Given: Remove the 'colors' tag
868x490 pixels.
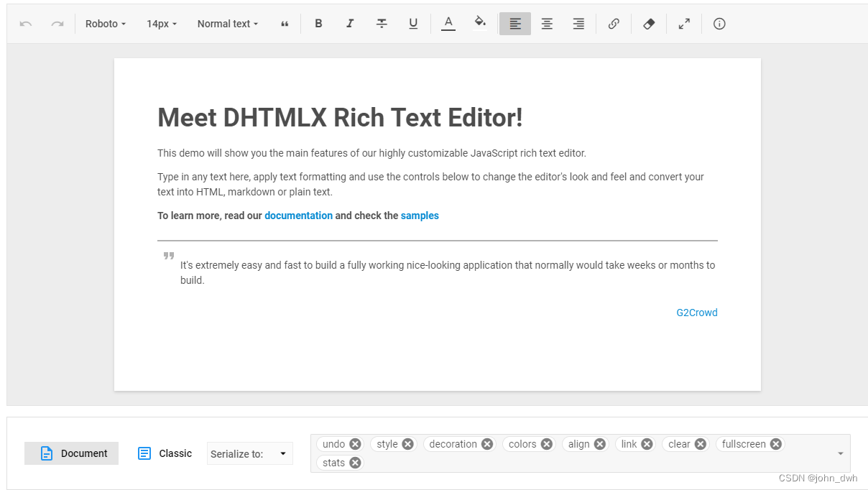Looking at the screenshot, I should 547,444.
